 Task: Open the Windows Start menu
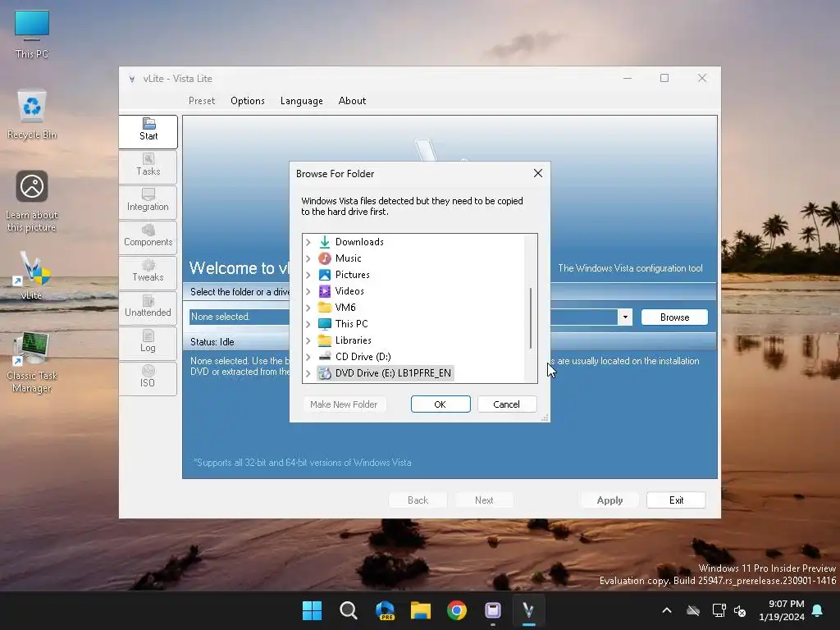click(312, 610)
